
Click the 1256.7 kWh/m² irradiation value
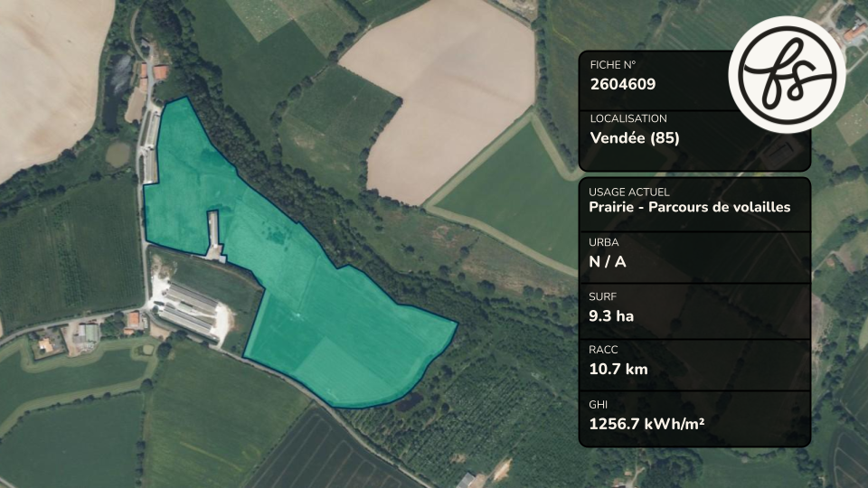pyautogui.click(x=646, y=424)
